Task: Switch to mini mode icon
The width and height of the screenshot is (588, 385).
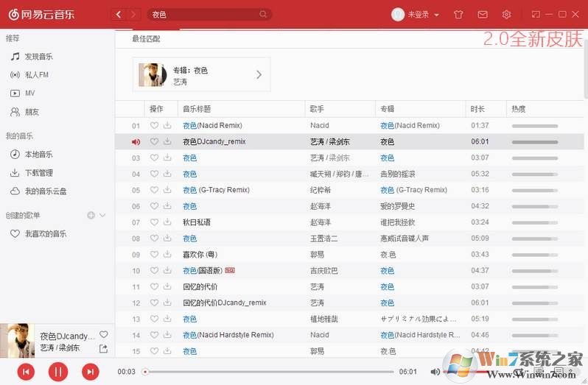Action: click(x=536, y=14)
